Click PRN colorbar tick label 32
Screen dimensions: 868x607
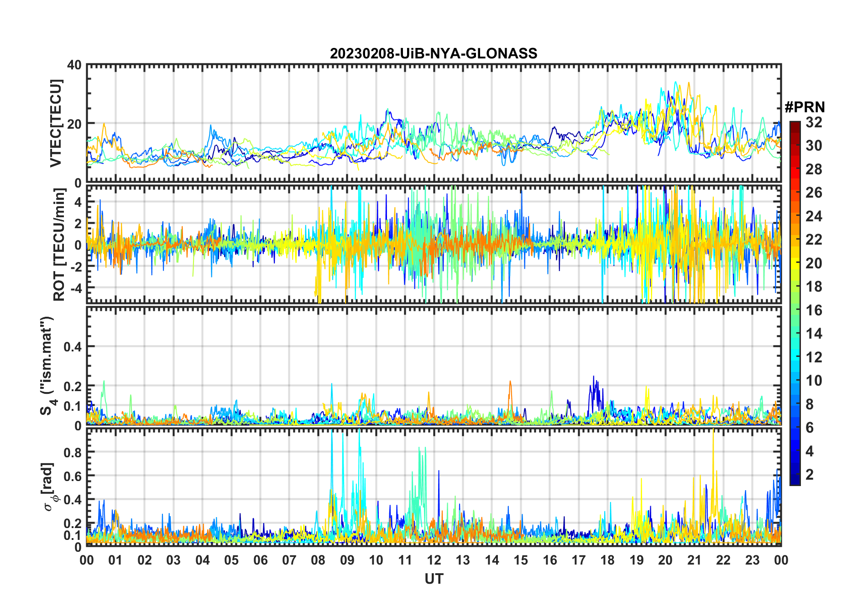(814, 122)
